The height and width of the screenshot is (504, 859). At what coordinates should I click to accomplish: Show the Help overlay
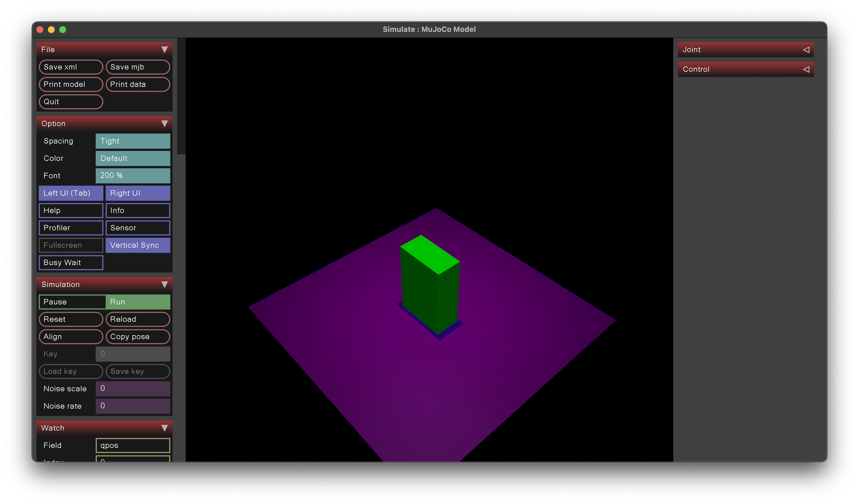[x=71, y=210]
